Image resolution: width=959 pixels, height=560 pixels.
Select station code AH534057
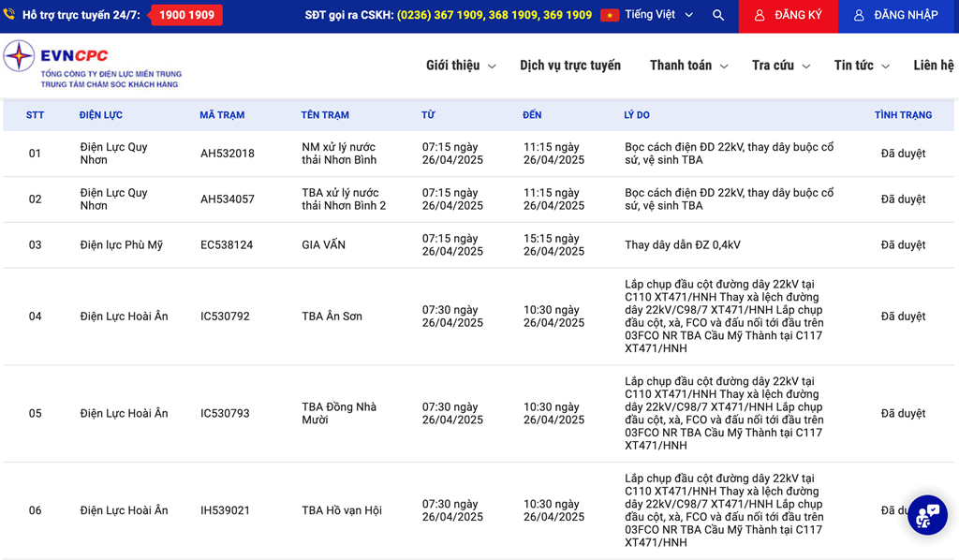tap(228, 199)
